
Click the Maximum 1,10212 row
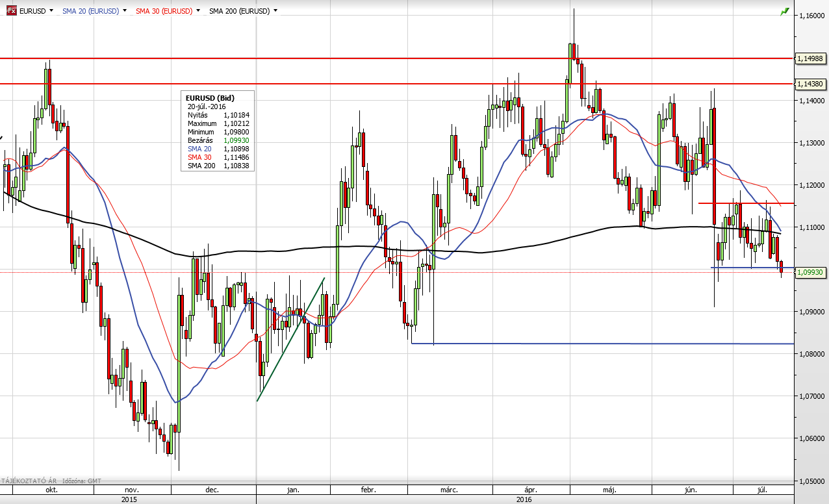click(x=218, y=123)
